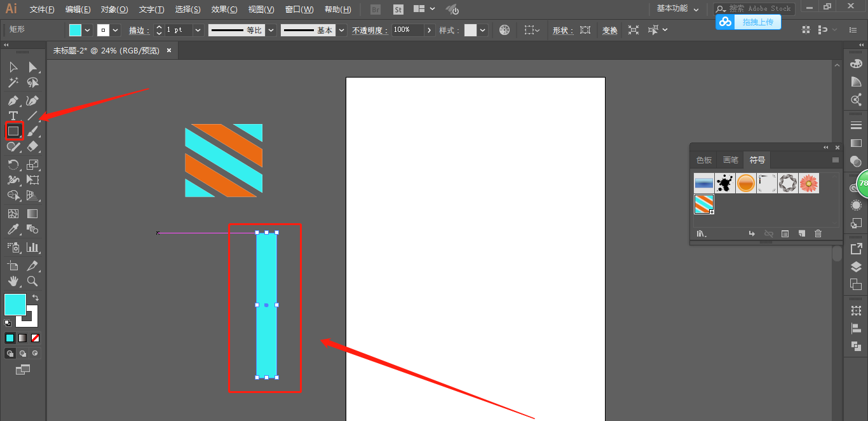Enable Draw Normal mode

click(10, 354)
